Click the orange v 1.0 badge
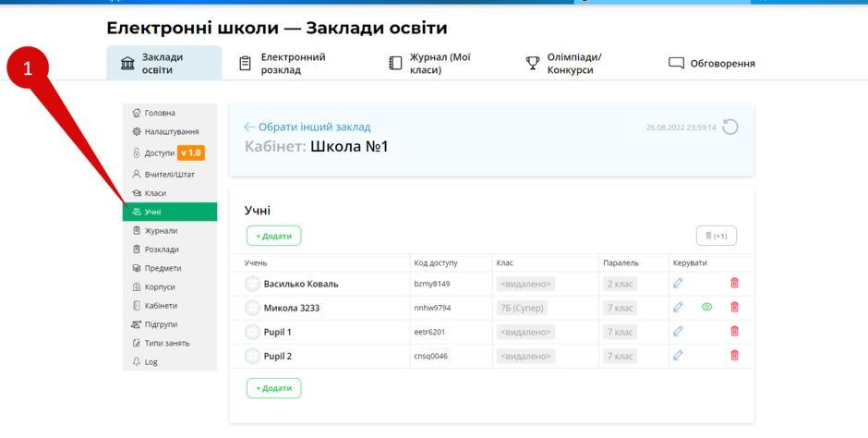This screenshot has height=438, width=868. pos(191,152)
